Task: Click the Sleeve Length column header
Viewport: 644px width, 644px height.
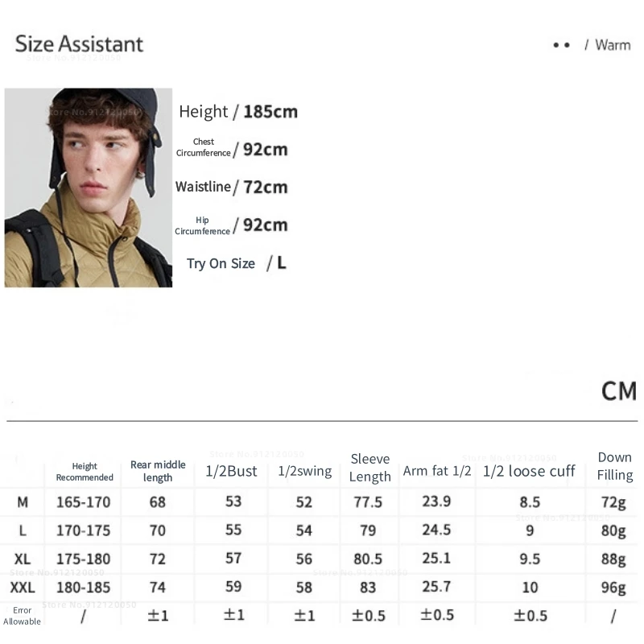Action: pyautogui.click(x=370, y=468)
